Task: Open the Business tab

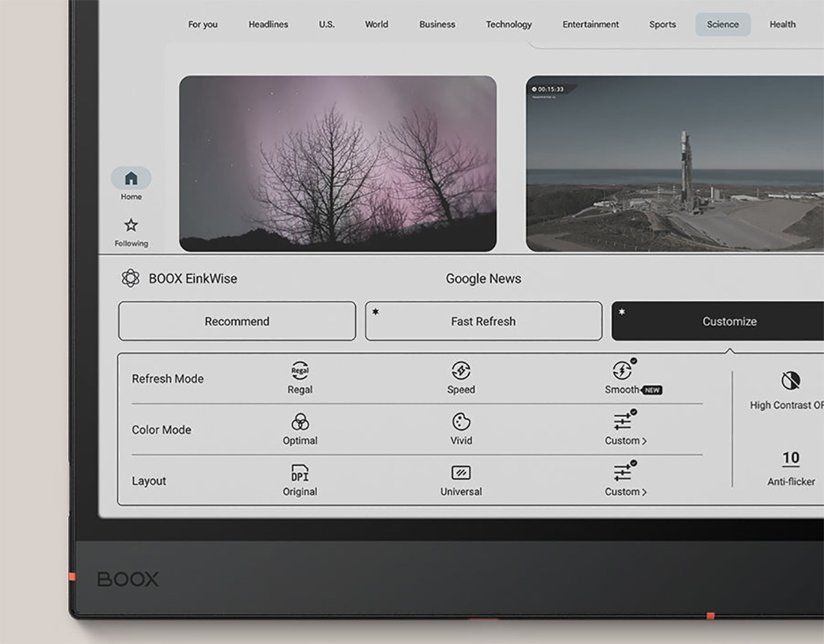Action: point(437,24)
